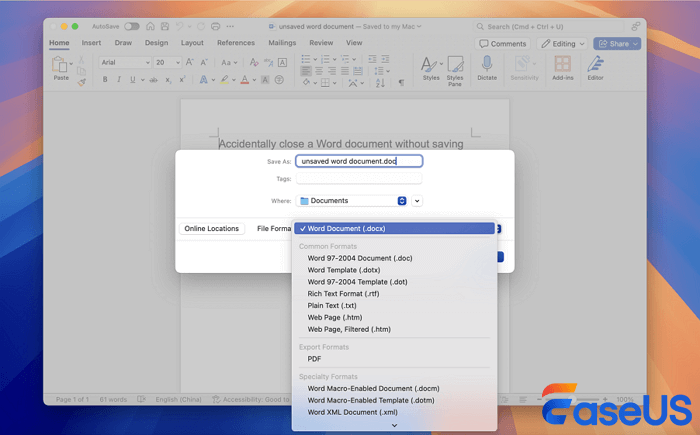Click the Clear Formatting icon

254,63
